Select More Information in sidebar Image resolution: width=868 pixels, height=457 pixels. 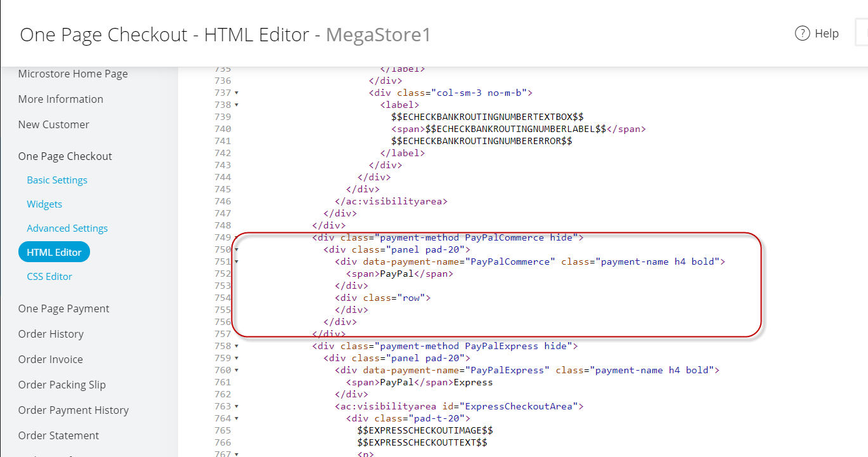pos(61,99)
